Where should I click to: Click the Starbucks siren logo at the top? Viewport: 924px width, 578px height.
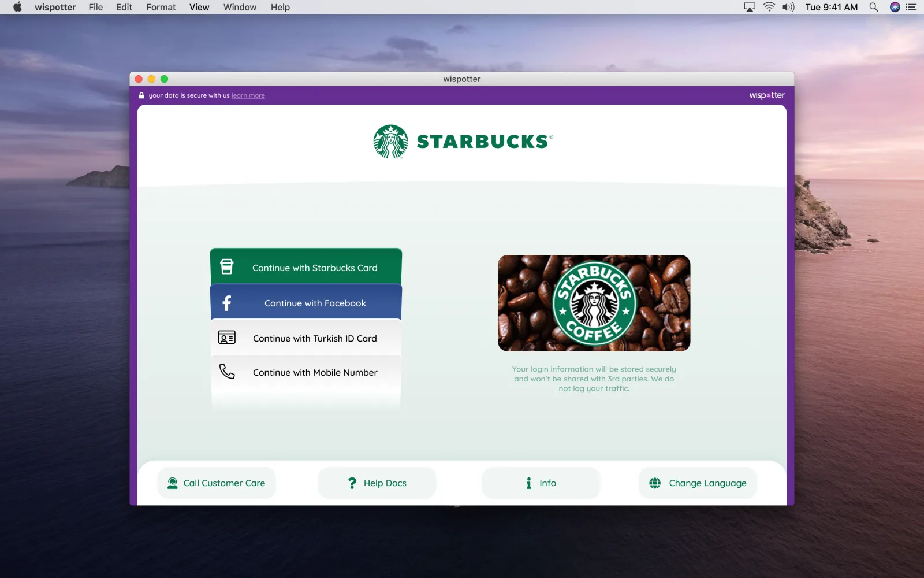pyautogui.click(x=391, y=142)
